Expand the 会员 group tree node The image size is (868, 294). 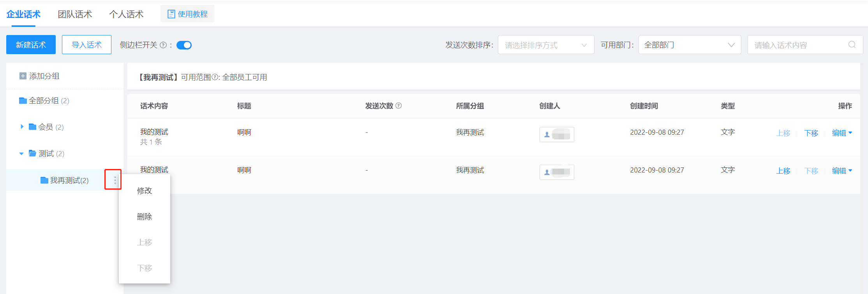[22, 127]
